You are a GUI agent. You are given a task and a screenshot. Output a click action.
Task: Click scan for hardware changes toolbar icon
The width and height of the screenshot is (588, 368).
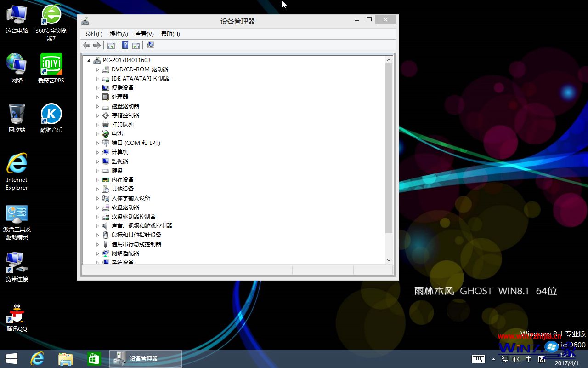(150, 45)
